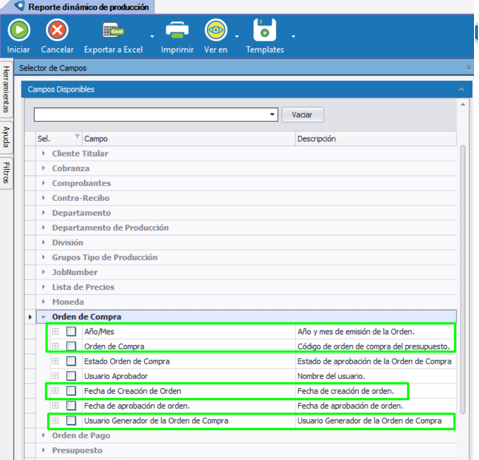Expand the Orden de Pago group
This screenshot has height=460, width=479.
[x=43, y=435]
